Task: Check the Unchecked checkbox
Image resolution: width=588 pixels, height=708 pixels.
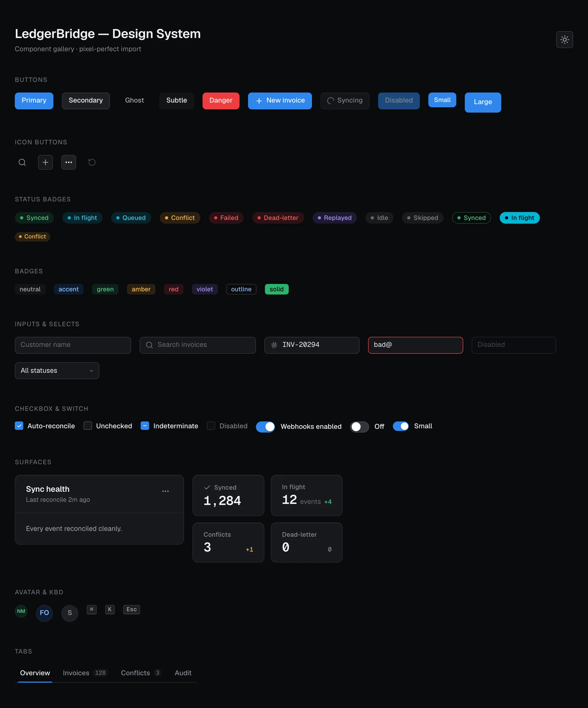Action: [x=88, y=426]
